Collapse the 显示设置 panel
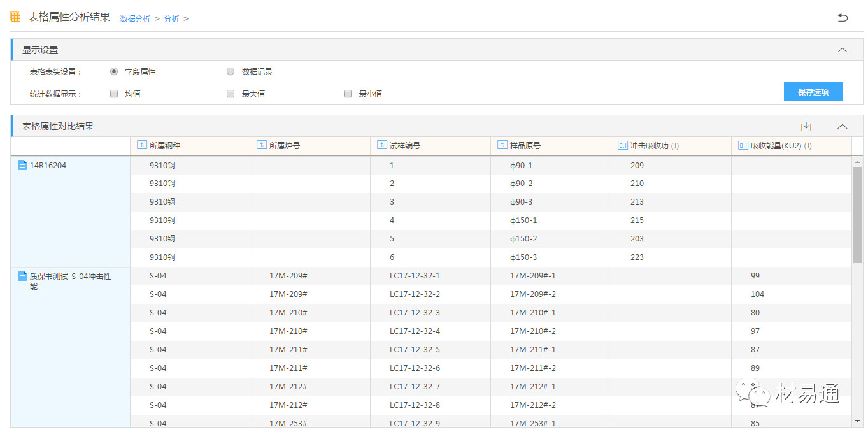The image size is (868, 432). pos(842,50)
